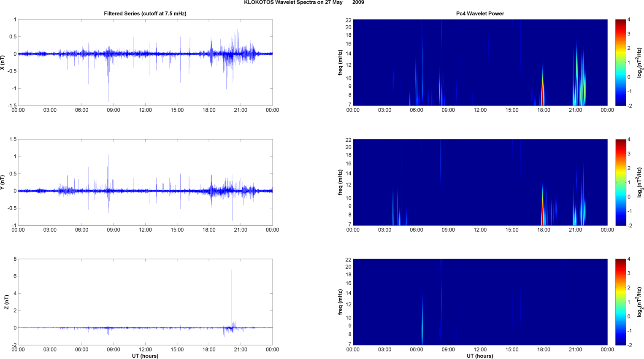This screenshot has height=359, width=644.
Task: Select "freq (mHz)" label of the bottom spectrogram
Action: 340,302
